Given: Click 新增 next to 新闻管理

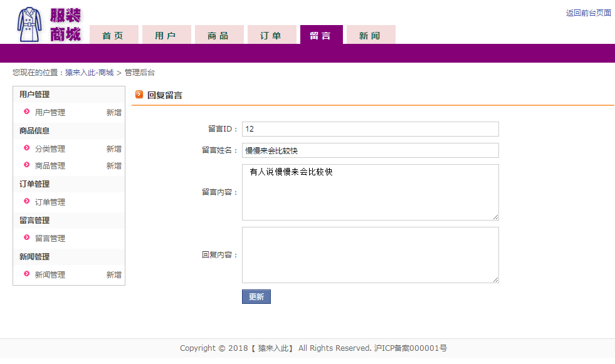Looking at the screenshot, I should [113, 274].
